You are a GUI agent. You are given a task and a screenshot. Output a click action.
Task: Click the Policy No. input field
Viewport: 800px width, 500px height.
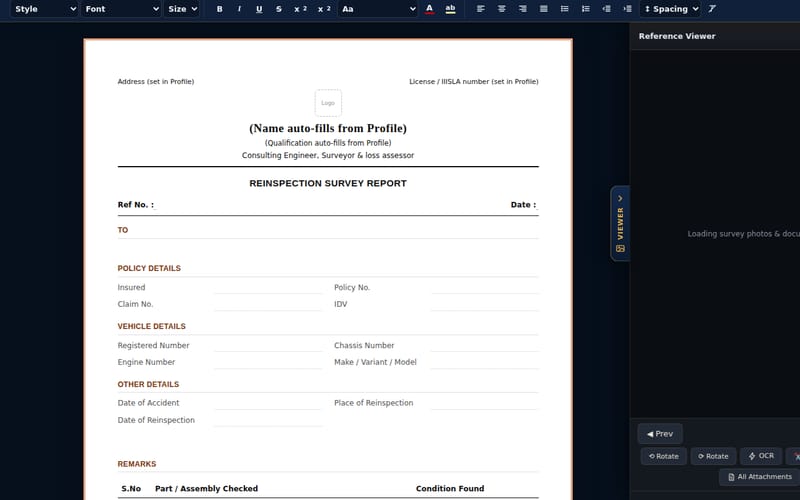point(485,288)
